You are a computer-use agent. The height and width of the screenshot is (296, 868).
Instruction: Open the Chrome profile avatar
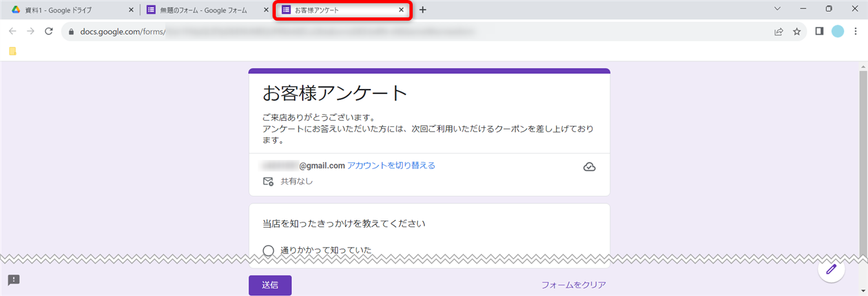[x=838, y=32]
